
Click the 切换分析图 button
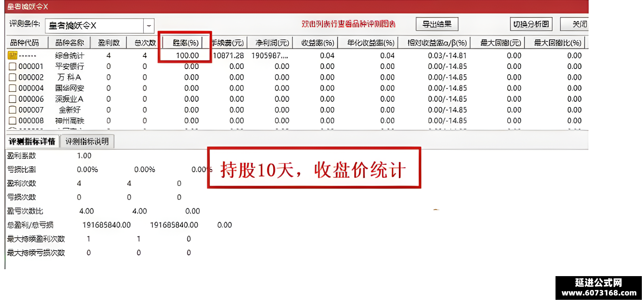click(531, 24)
